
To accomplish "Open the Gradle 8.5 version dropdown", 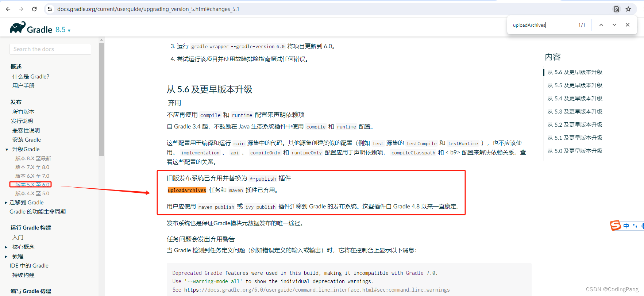I will pyautogui.click(x=63, y=30).
